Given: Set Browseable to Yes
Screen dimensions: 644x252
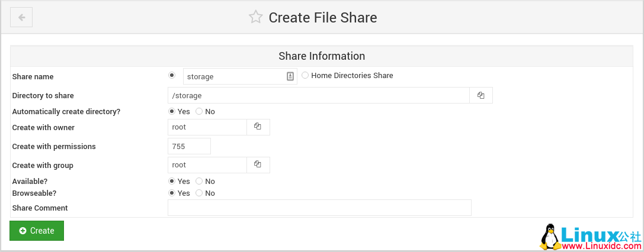Looking at the screenshot, I should point(172,193).
